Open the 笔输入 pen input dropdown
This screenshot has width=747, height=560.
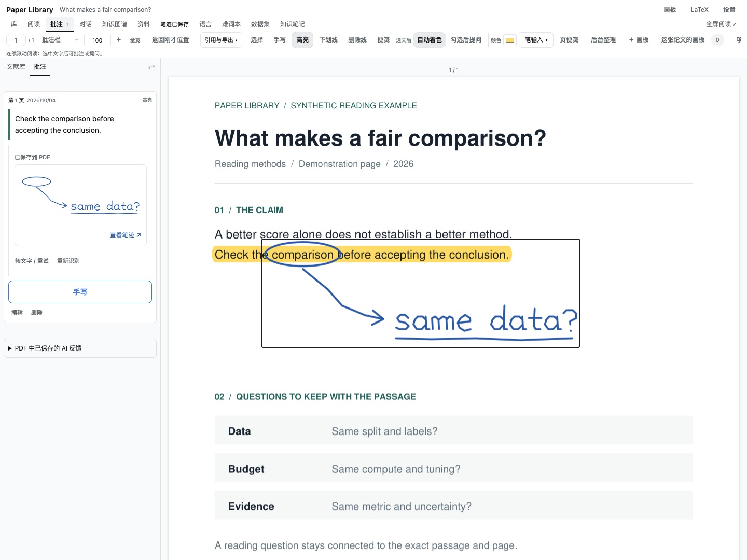[536, 40]
